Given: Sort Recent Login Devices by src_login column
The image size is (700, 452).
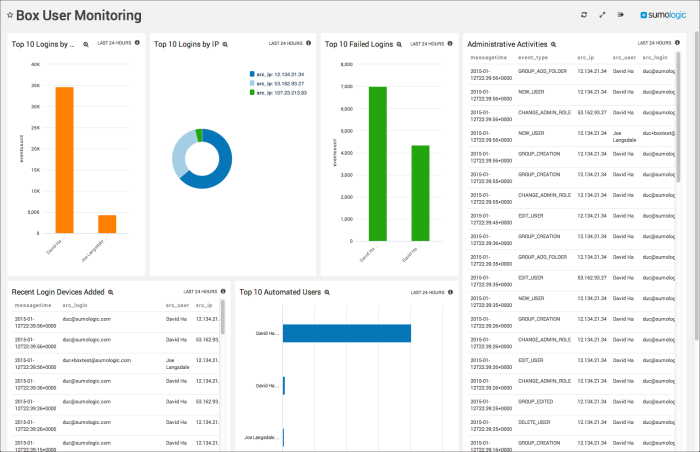Looking at the screenshot, I should click(76, 305).
